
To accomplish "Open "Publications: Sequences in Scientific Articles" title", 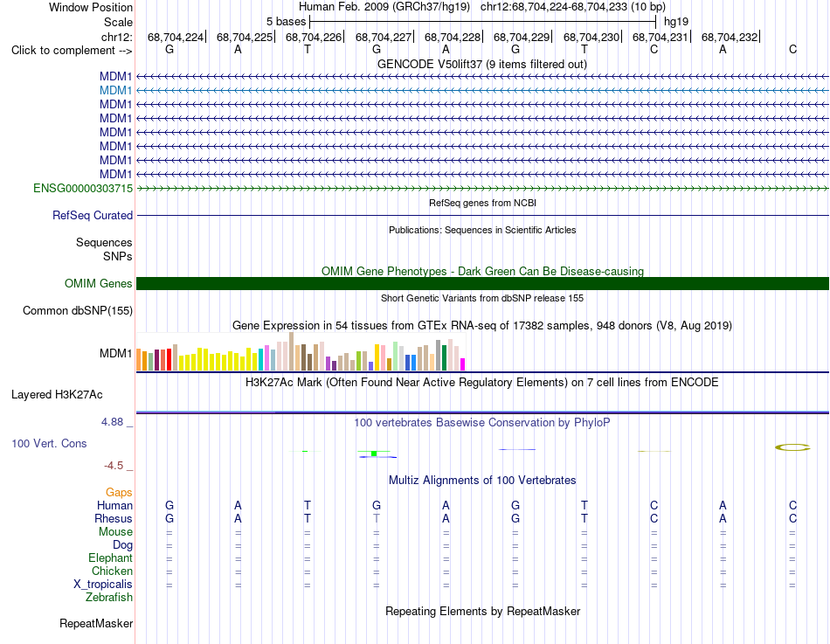I will coord(482,230).
